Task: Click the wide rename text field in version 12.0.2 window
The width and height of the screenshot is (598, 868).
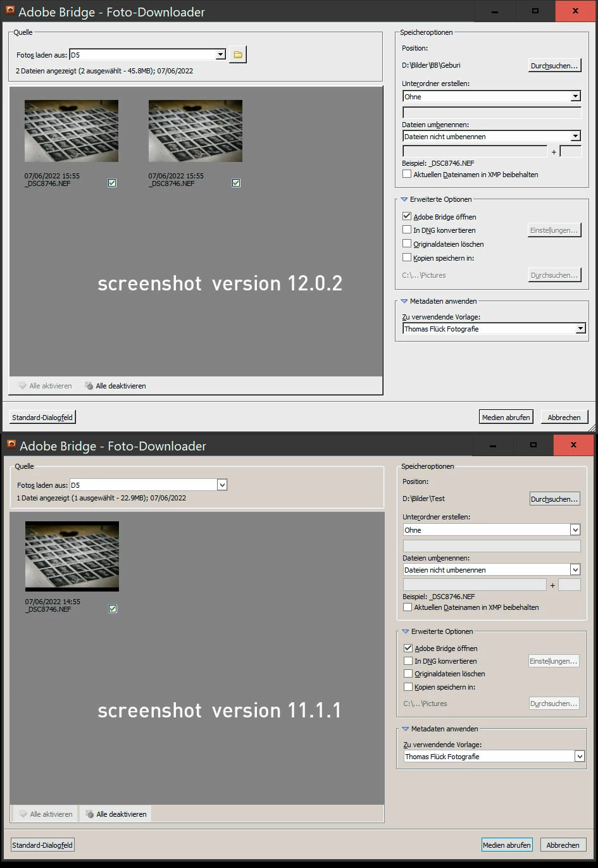Action: [475, 151]
